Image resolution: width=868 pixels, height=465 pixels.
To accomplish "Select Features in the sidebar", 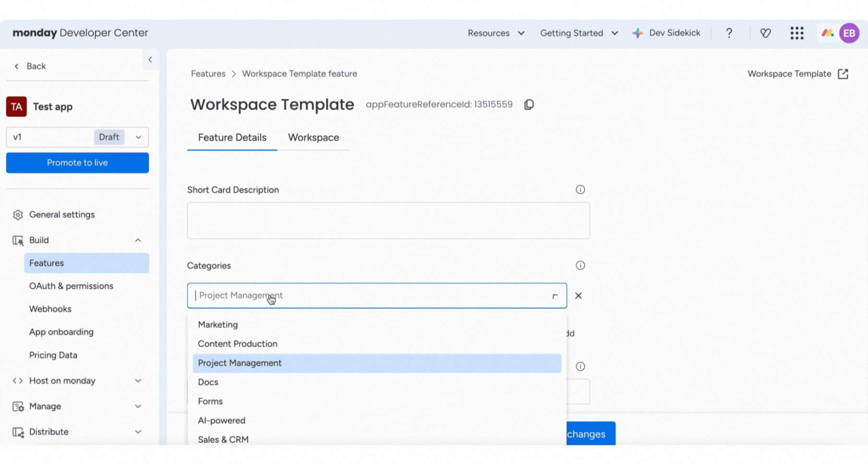I will 86,263.
